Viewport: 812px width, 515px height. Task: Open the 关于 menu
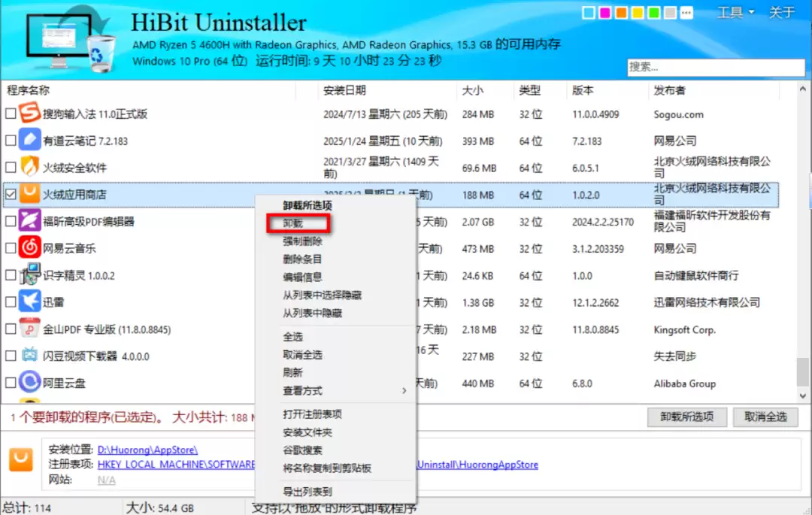point(781,13)
